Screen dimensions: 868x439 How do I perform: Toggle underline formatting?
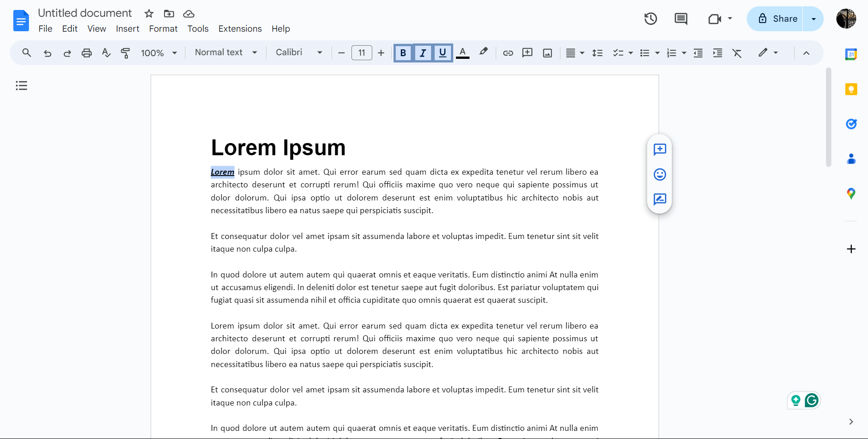pos(442,53)
